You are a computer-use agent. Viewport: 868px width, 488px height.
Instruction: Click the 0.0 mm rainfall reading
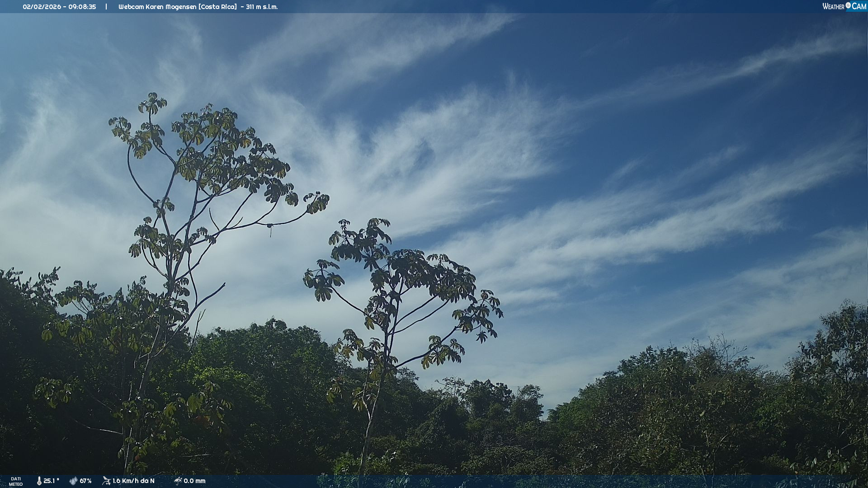pyautogui.click(x=194, y=481)
